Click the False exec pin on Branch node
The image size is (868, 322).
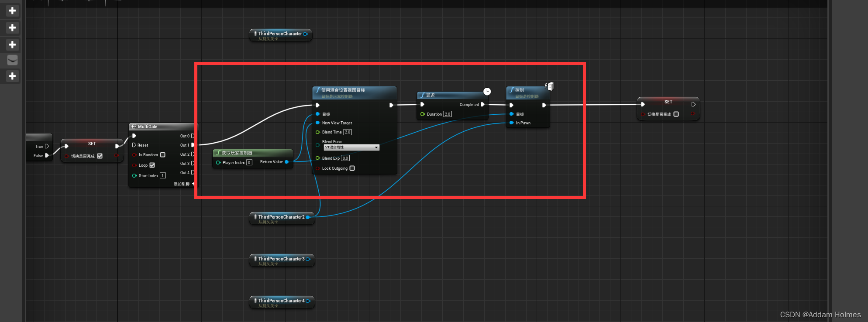tap(47, 155)
